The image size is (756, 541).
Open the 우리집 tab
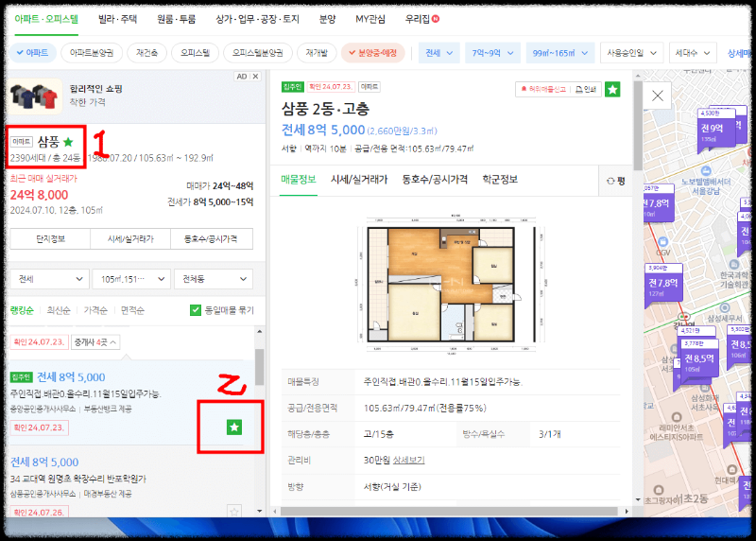(421, 19)
